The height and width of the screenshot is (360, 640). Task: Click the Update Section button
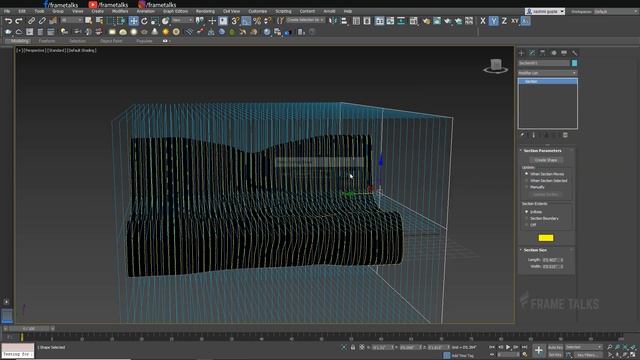(x=546, y=194)
